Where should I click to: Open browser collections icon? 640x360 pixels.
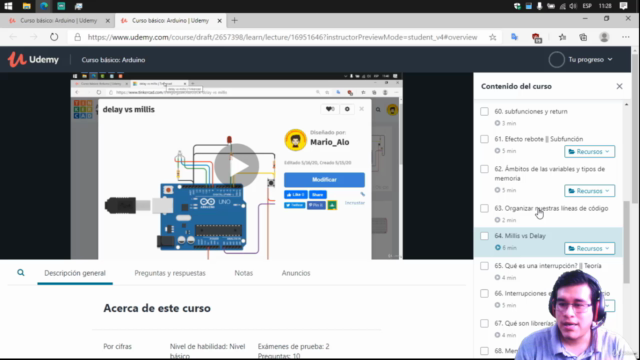click(583, 37)
